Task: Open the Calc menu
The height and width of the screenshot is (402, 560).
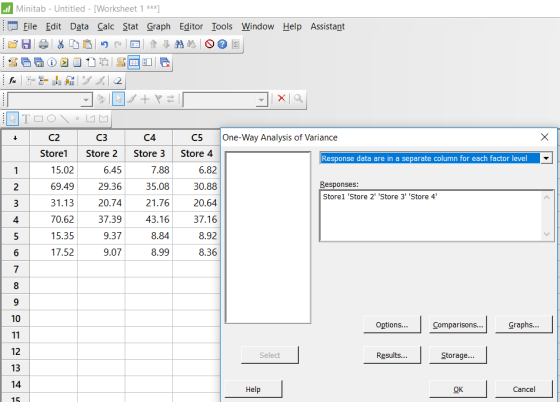Action: tap(106, 26)
